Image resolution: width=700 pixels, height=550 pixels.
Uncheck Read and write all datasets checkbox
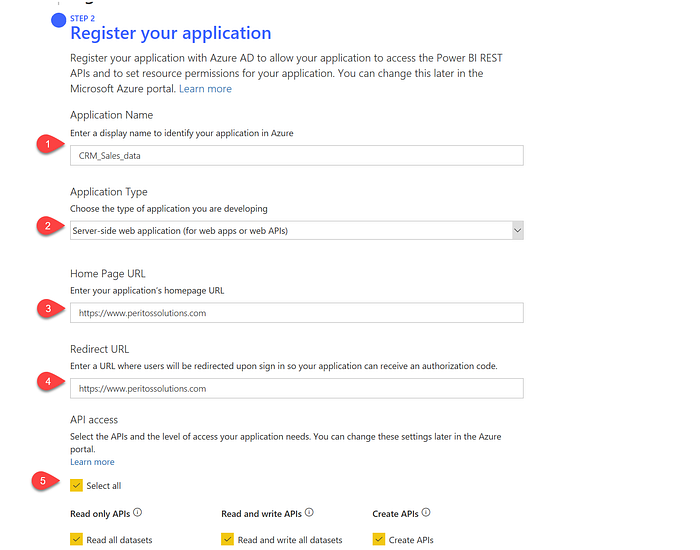(x=227, y=539)
